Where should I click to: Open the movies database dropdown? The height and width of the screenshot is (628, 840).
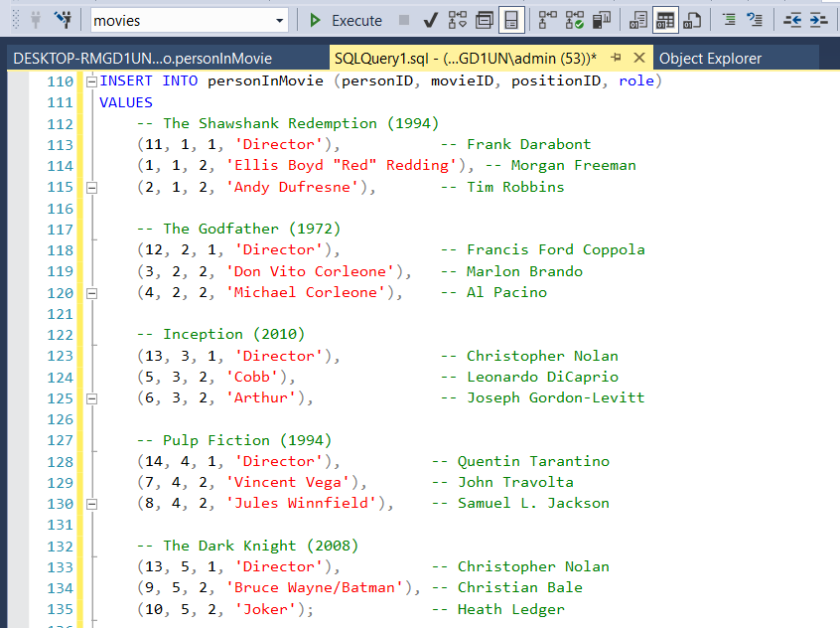[x=279, y=21]
